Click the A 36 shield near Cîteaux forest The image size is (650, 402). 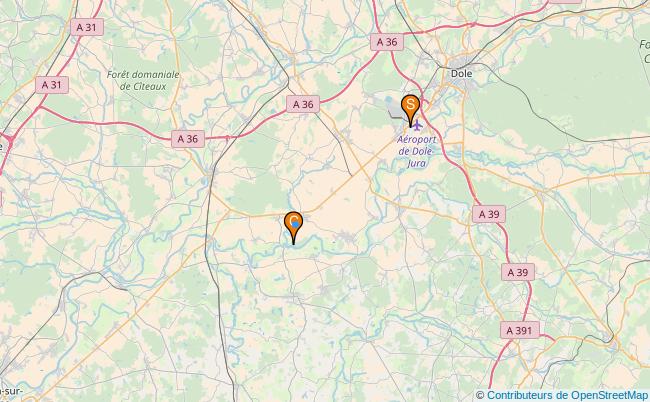pyautogui.click(x=188, y=139)
